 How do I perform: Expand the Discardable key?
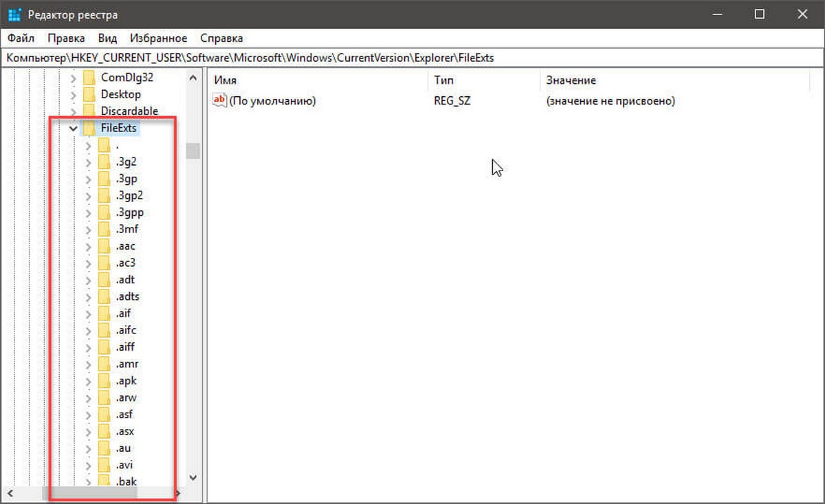pyautogui.click(x=72, y=111)
